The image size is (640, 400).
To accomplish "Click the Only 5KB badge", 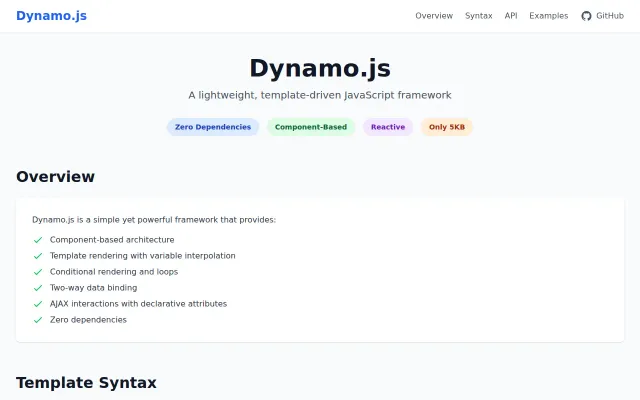I will coord(447,127).
